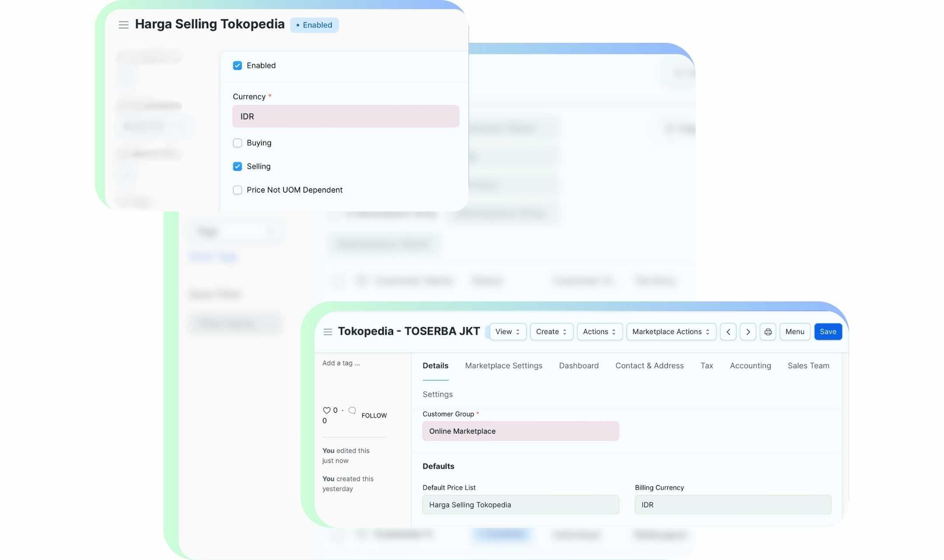
Task: Uncheck the Selling checkbox
Action: [237, 166]
